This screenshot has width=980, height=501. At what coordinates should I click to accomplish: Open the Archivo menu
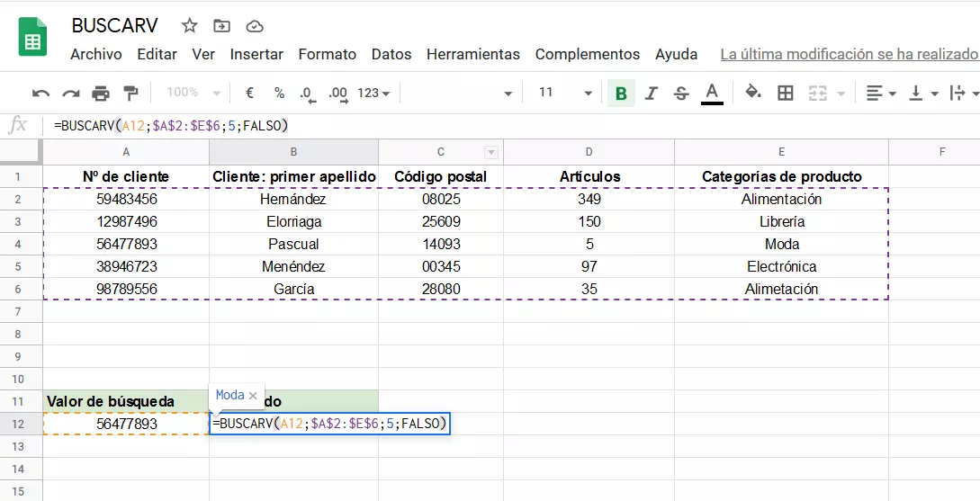pos(96,54)
